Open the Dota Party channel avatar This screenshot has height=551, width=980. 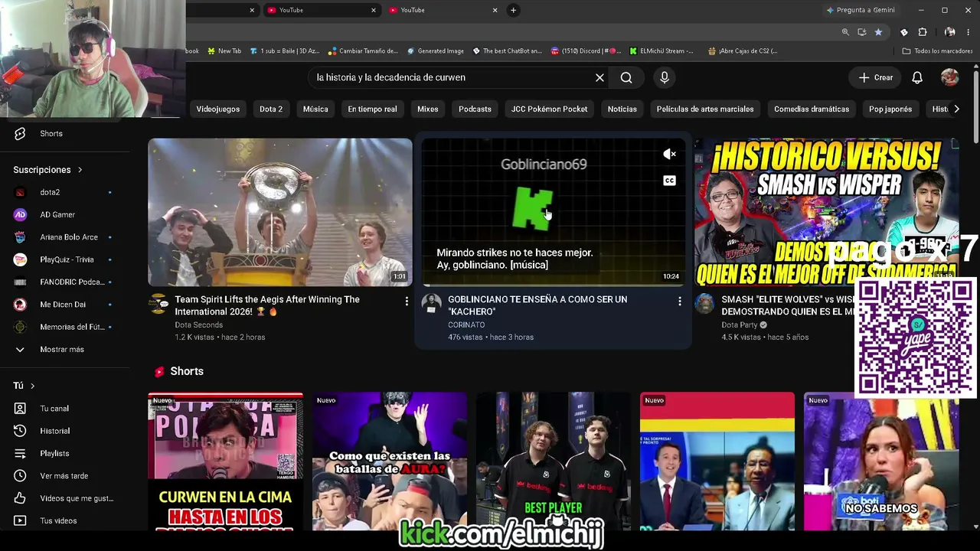point(704,304)
